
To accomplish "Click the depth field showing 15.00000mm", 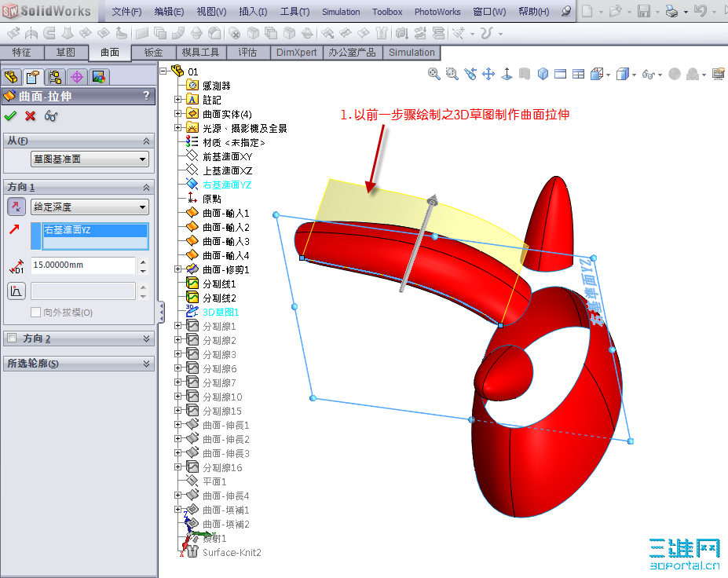I will (83, 265).
